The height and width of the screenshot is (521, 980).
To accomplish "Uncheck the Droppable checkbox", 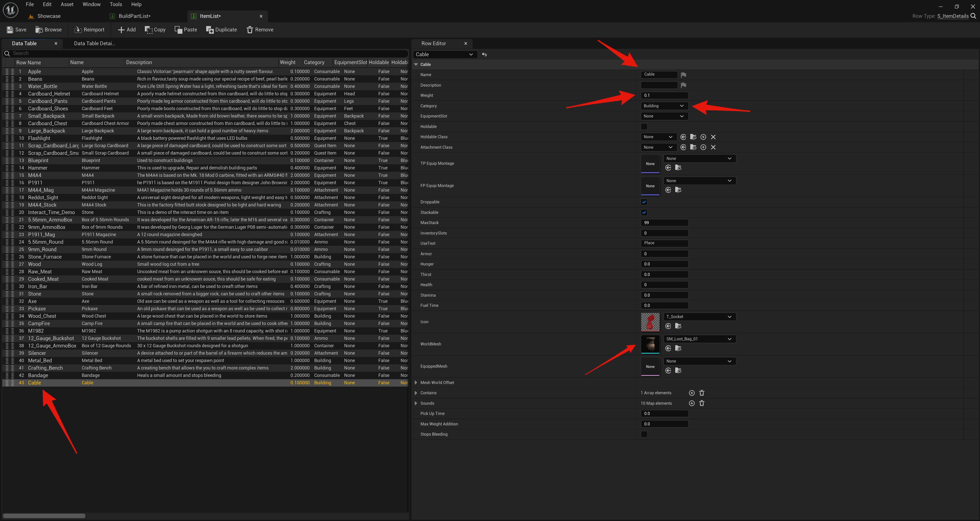I will pos(644,202).
